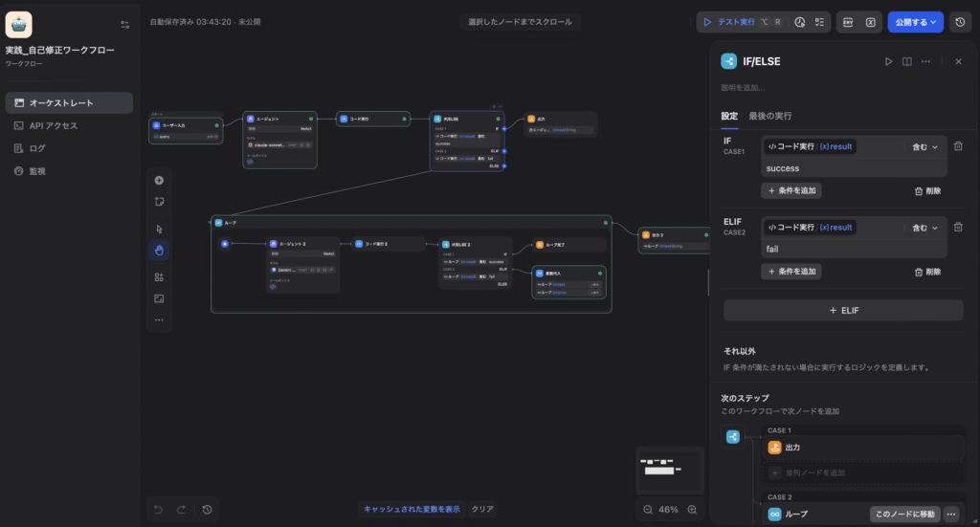Screen dimensions: 980x527
Task: Open the オーケストレート menu item
Action: 69,103
